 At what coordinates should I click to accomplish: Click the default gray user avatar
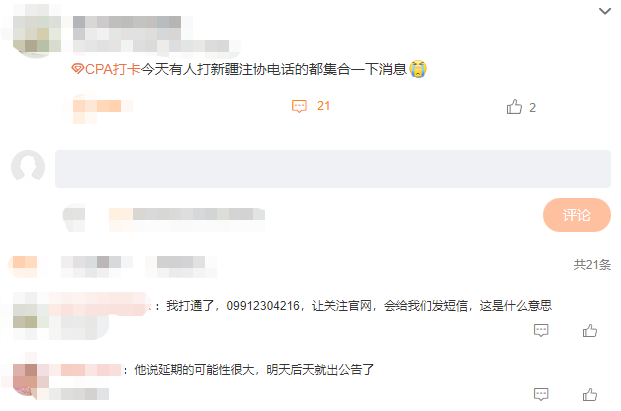[28, 167]
